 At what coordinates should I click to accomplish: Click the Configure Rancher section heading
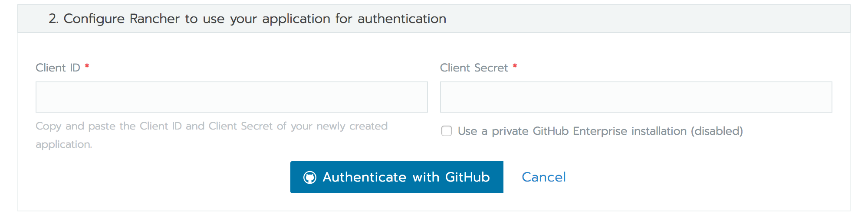247,19
